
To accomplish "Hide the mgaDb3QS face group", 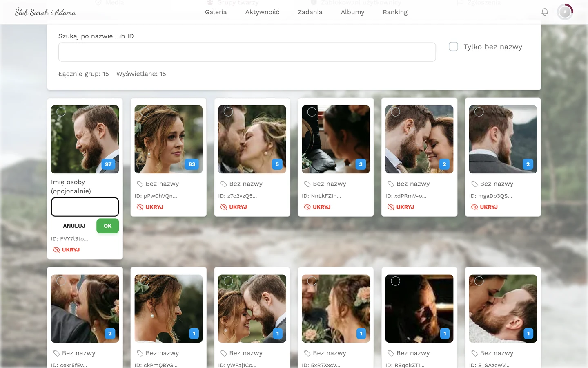I will 484,207.
